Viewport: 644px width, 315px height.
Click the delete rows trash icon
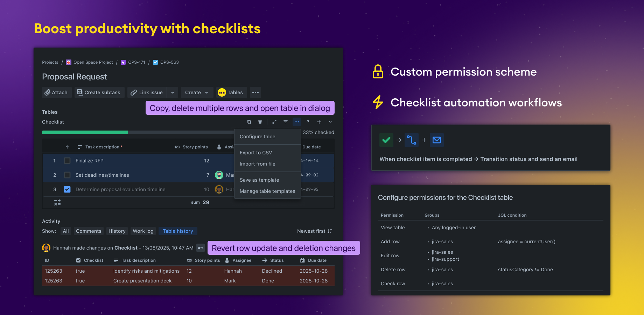click(260, 122)
